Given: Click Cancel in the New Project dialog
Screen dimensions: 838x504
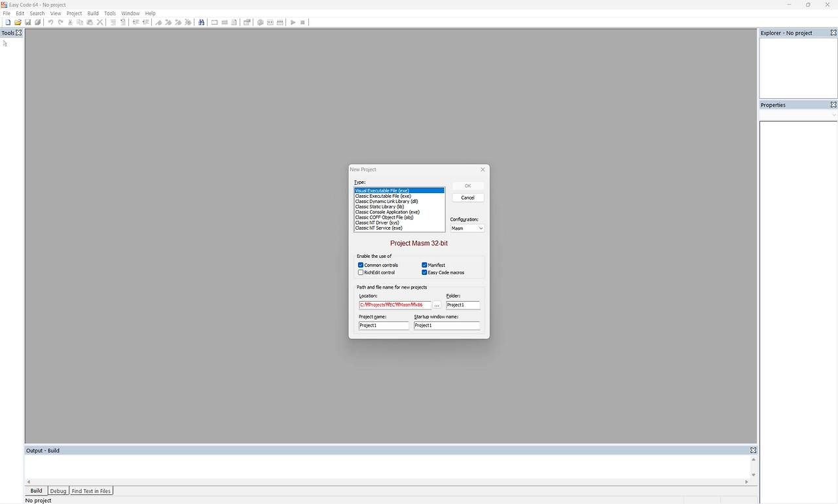Looking at the screenshot, I should pyautogui.click(x=467, y=198).
